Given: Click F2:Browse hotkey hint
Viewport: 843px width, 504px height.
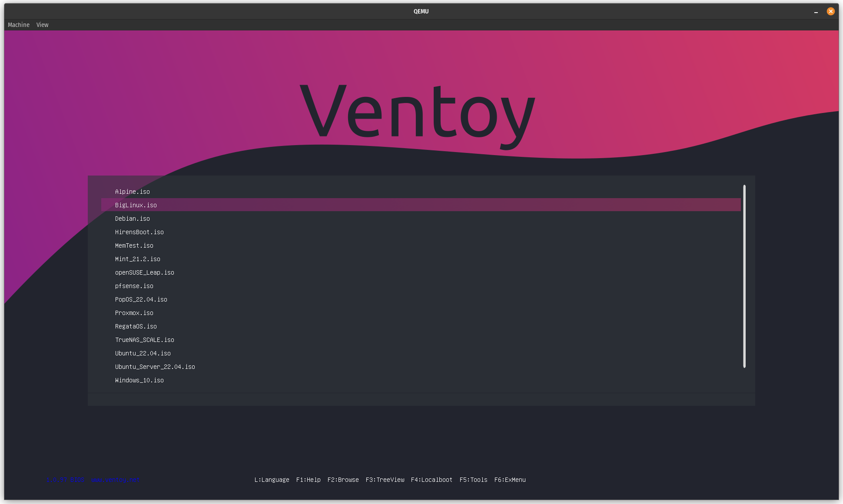Looking at the screenshot, I should 343,480.
